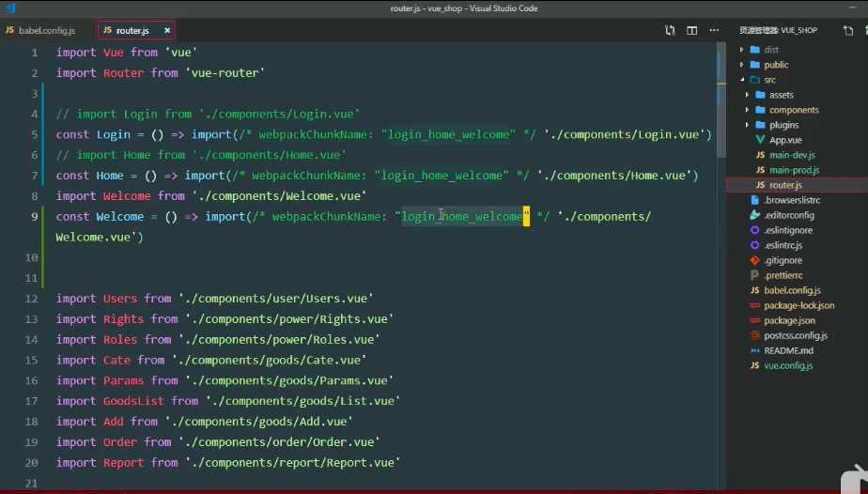Expand the dist folder arrow
The width and height of the screenshot is (868, 494).
click(742, 50)
